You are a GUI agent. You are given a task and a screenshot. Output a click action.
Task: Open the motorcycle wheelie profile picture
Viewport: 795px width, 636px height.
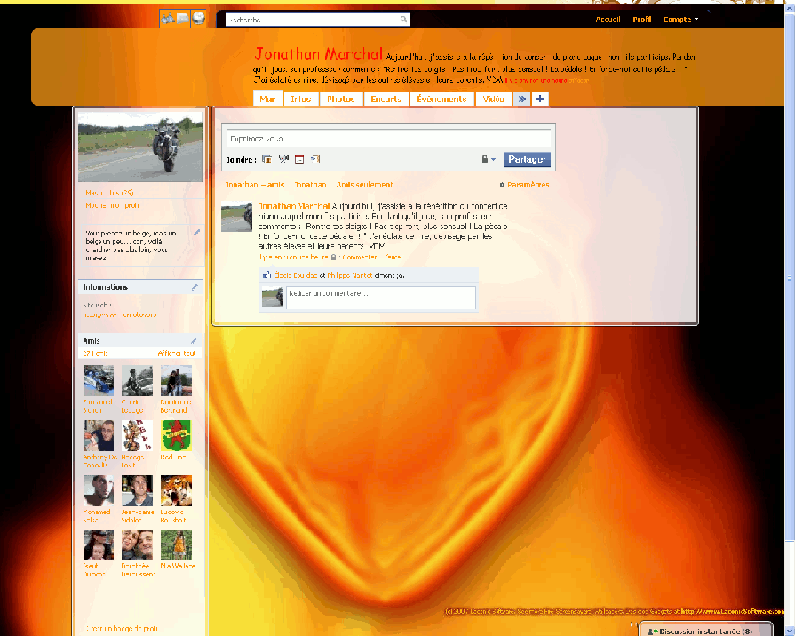[140, 147]
